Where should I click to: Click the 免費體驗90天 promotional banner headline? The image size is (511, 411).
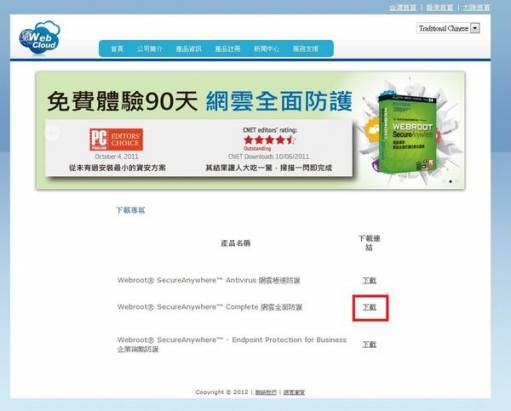click(122, 101)
